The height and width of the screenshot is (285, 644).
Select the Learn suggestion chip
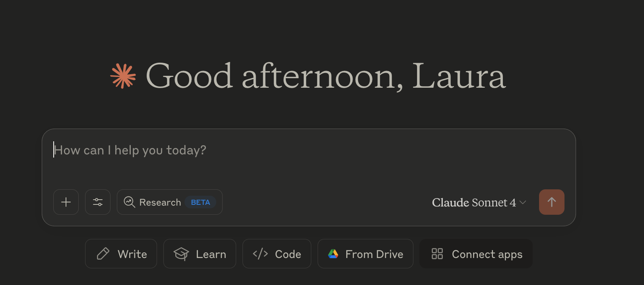tap(200, 254)
